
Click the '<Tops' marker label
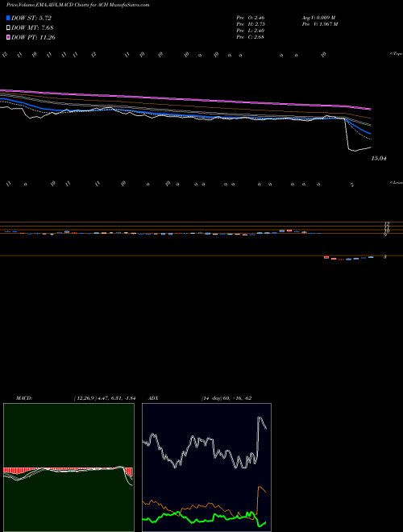tap(396, 54)
